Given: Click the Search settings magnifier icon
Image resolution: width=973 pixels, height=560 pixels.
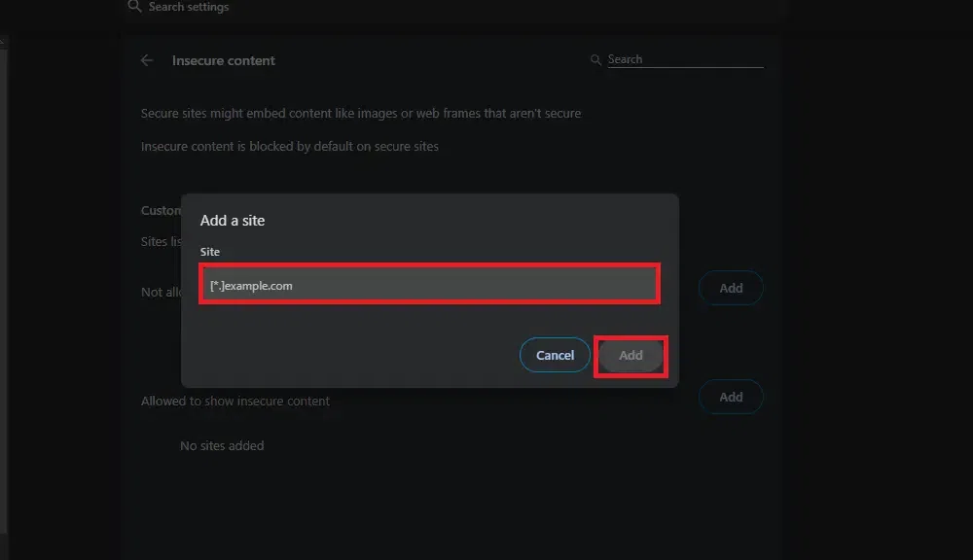Looking at the screenshot, I should (x=134, y=7).
